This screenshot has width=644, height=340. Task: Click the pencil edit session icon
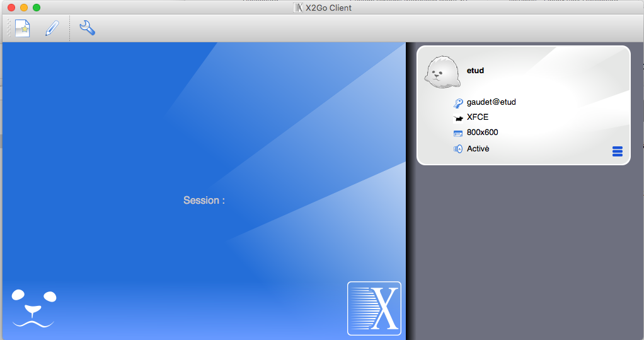pyautogui.click(x=52, y=28)
